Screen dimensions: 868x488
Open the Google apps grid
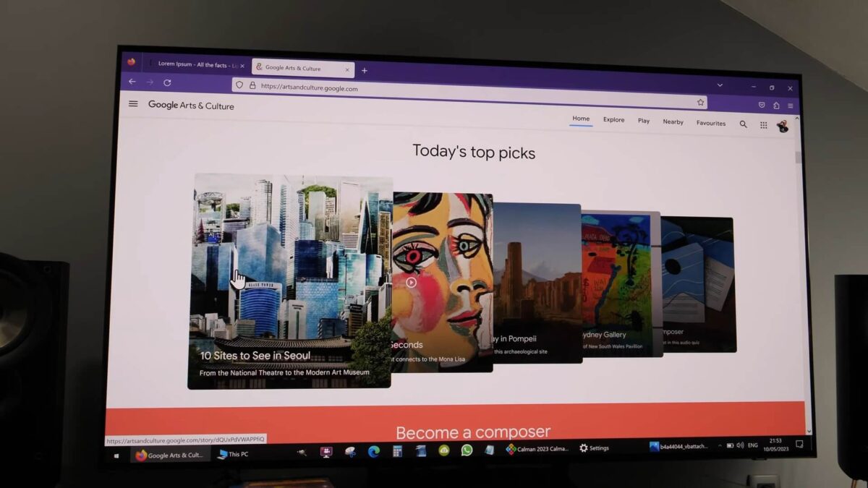(763, 125)
